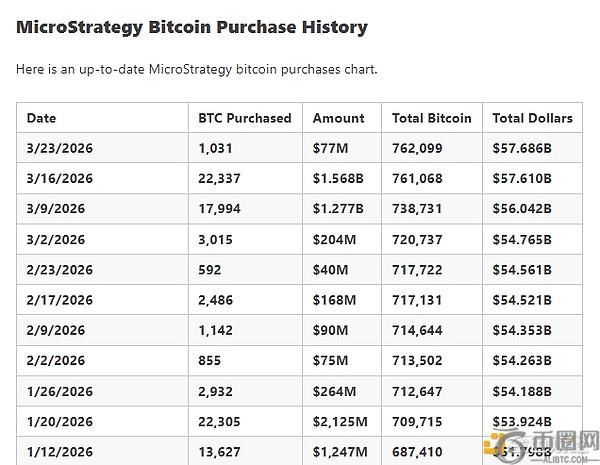The image size is (600, 465).
Task: Click the Total Dollars column header
Action: tap(532, 118)
